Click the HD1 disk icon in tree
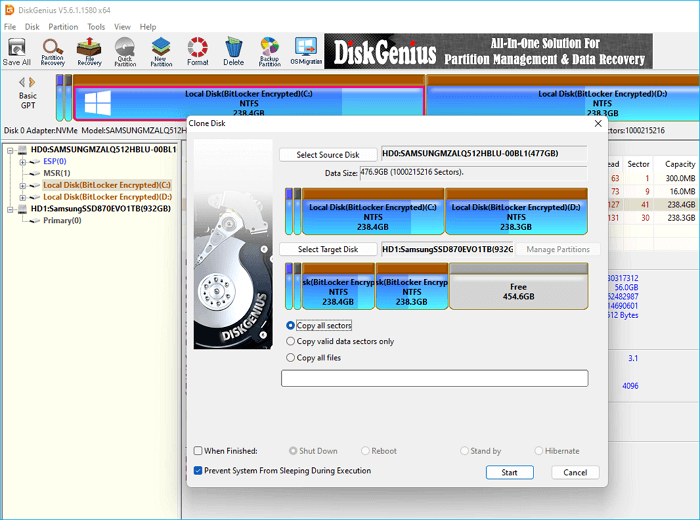The height and width of the screenshot is (520, 700). coord(22,209)
